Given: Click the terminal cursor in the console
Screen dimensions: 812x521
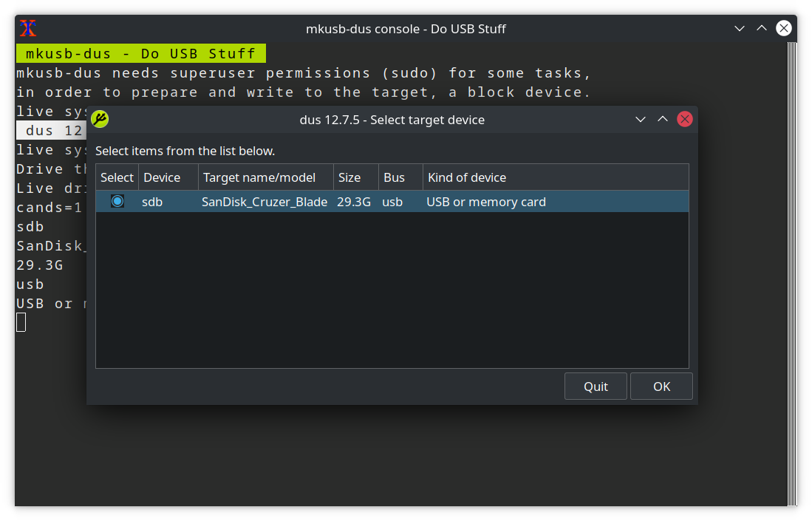Looking at the screenshot, I should [x=21, y=322].
